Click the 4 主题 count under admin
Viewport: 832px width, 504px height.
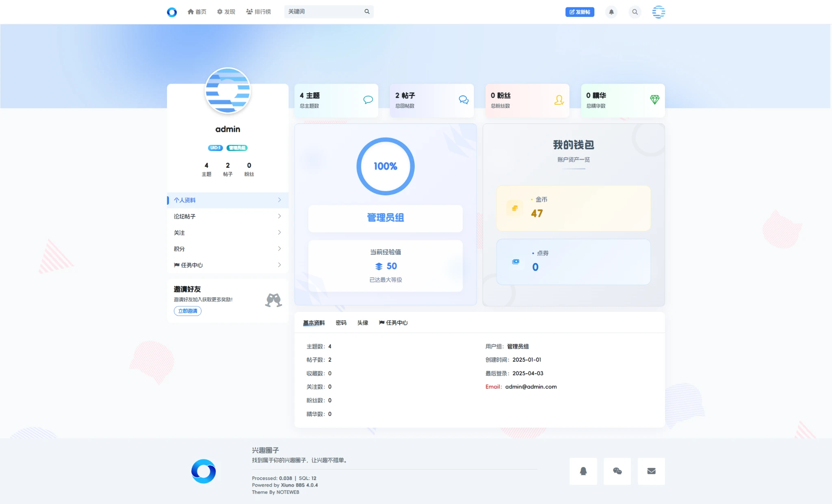click(206, 169)
